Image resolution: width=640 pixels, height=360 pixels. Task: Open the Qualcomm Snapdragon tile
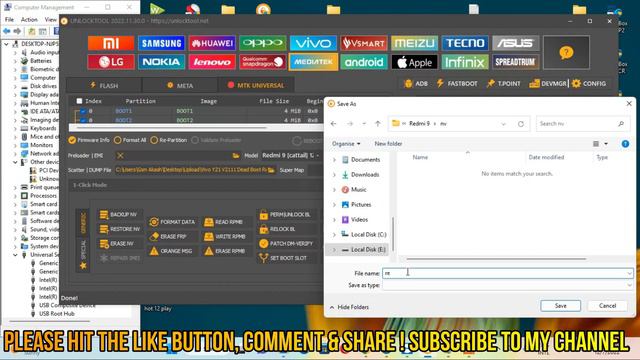point(262,62)
